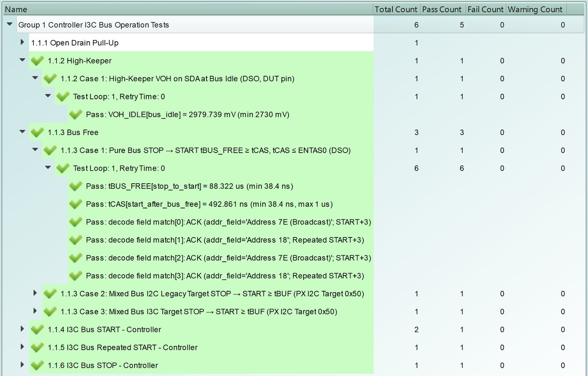Collapse 1.1.2 Case 1 High-Keeper VOH node
Image resolution: width=588 pixels, height=376 pixels.
click(x=35, y=78)
